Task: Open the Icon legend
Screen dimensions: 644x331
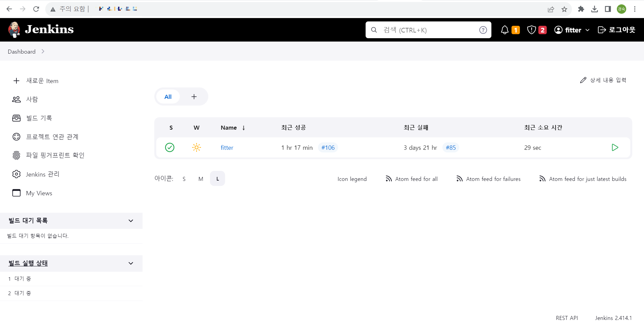Action: click(352, 179)
